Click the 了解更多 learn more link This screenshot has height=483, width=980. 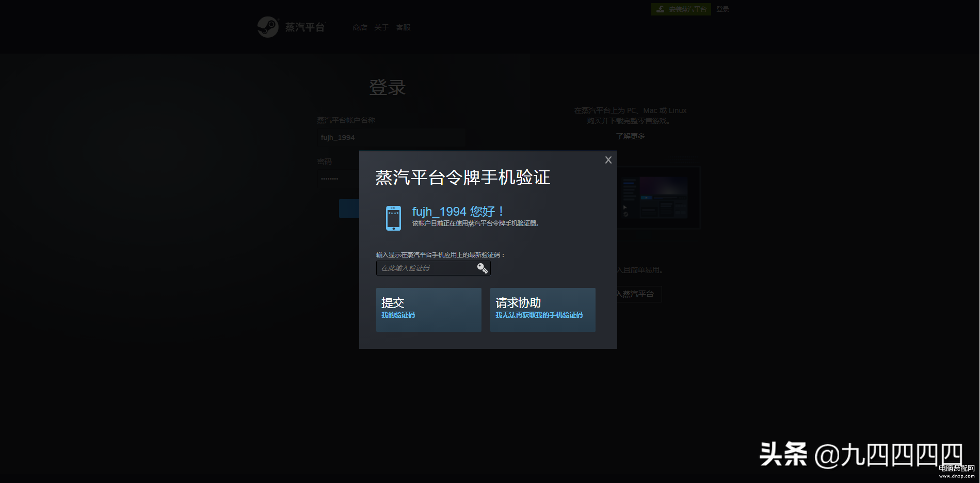pyautogui.click(x=630, y=136)
